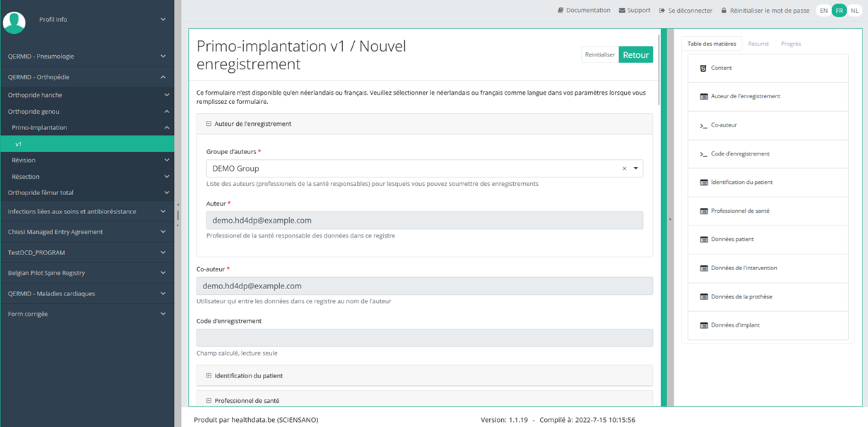Image resolution: width=868 pixels, height=427 pixels.
Task: Clear DEMO Group selection with the x icon
Action: click(x=624, y=169)
